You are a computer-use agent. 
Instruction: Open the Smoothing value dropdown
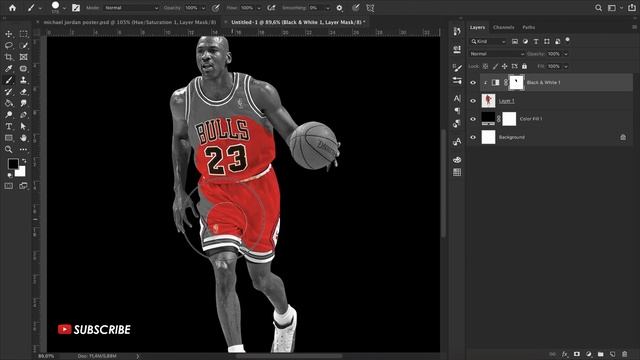tap(328, 8)
